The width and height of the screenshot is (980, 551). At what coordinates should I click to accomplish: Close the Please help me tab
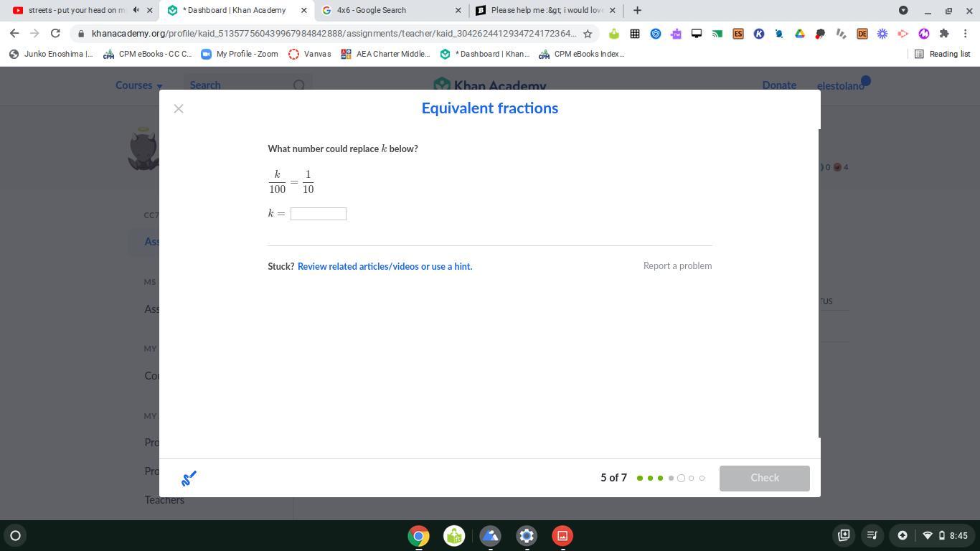point(612,10)
